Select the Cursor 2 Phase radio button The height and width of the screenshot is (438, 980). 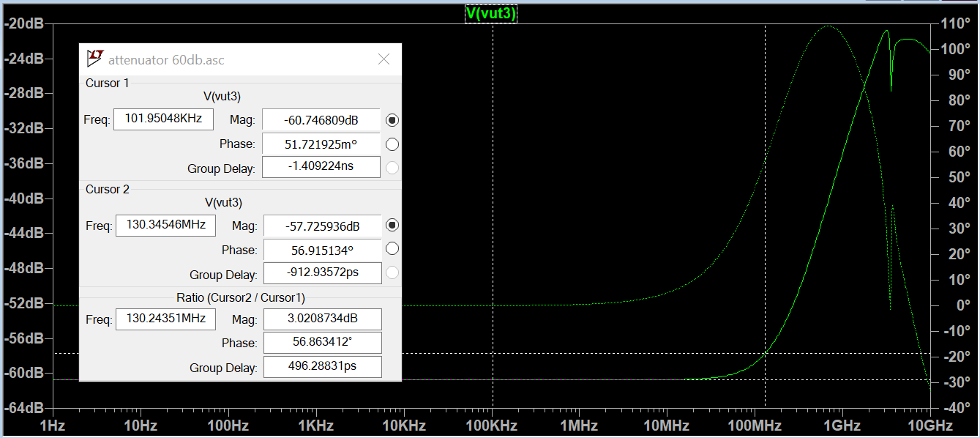coord(392,250)
